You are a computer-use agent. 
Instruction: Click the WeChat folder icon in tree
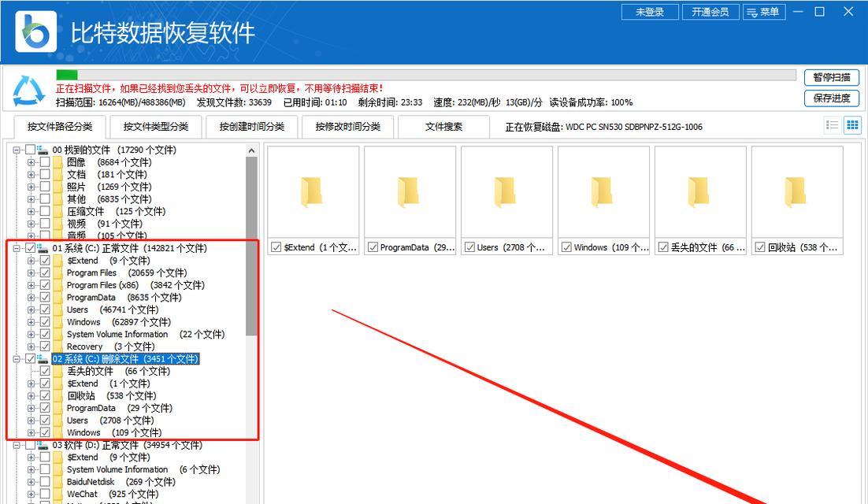pos(58,494)
